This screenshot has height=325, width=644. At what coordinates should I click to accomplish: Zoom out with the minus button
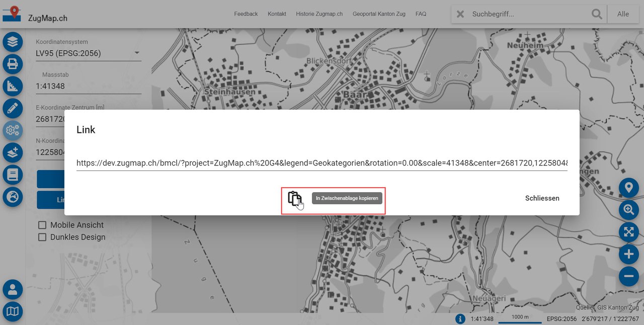tap(628, 276)
